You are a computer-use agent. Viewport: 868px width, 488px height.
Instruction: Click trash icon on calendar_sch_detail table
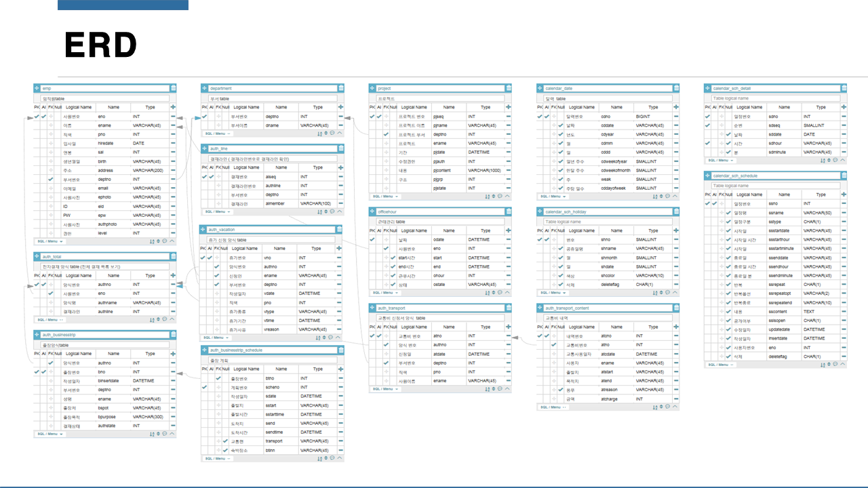(844, 88)
